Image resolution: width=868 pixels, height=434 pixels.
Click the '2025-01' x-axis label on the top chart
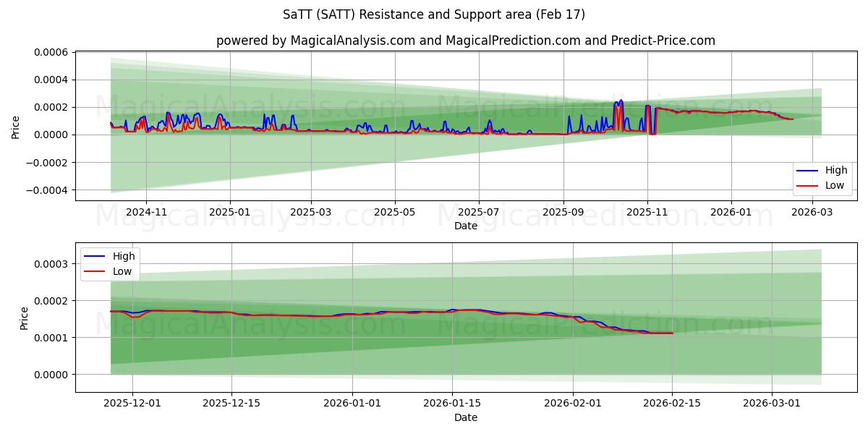point(230,213)
